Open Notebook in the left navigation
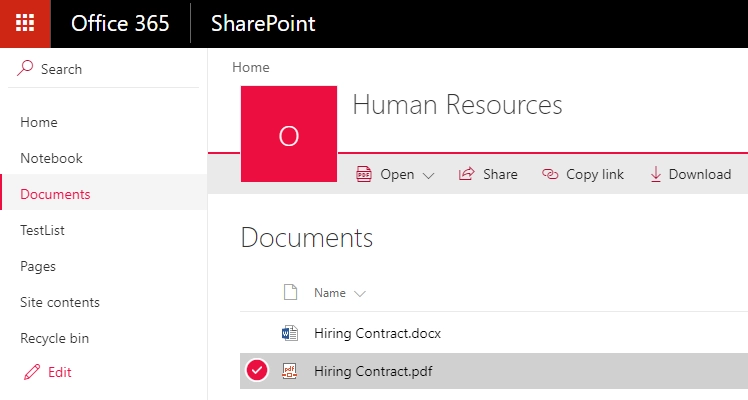Image resolution: width=748 pixels, height=400 pixels. click(51, 158)
